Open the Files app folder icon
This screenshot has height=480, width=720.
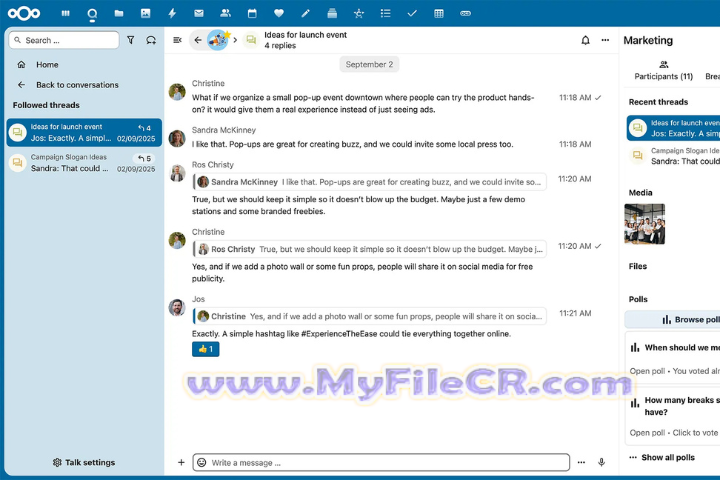point(119,13)
